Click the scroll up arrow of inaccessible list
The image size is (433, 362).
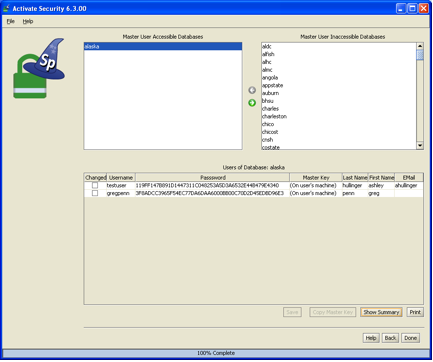point(420,46)
